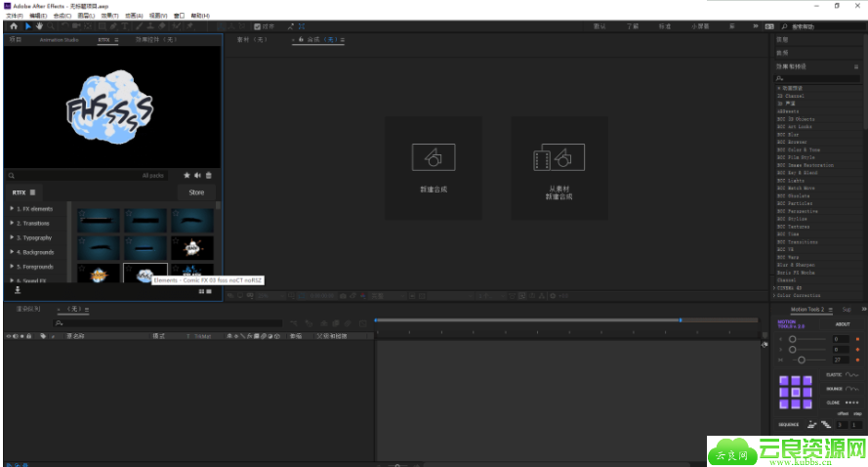Select the Selection arrow tool

coord(27,26)
